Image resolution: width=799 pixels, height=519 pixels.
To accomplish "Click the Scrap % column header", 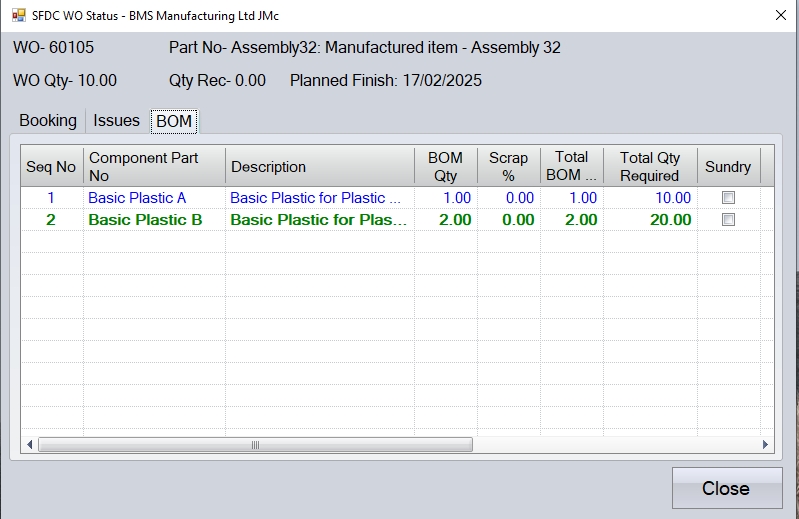I will click(x=509, y=167).
